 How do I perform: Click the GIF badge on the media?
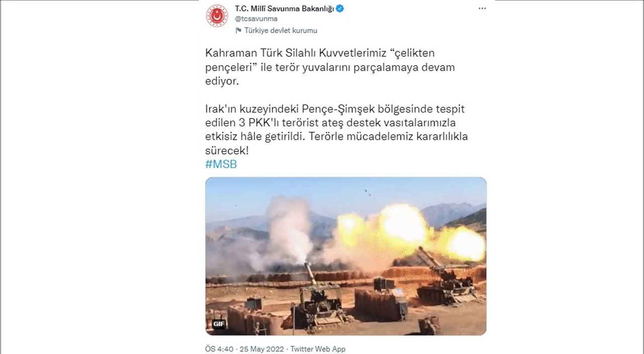point(218,324)
